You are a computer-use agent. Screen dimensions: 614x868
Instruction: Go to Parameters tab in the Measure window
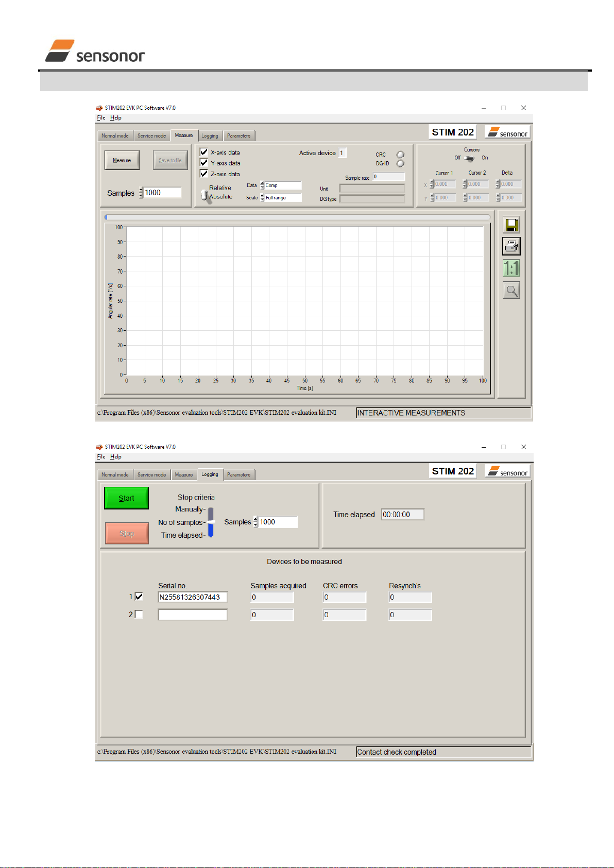click(239, 136)
